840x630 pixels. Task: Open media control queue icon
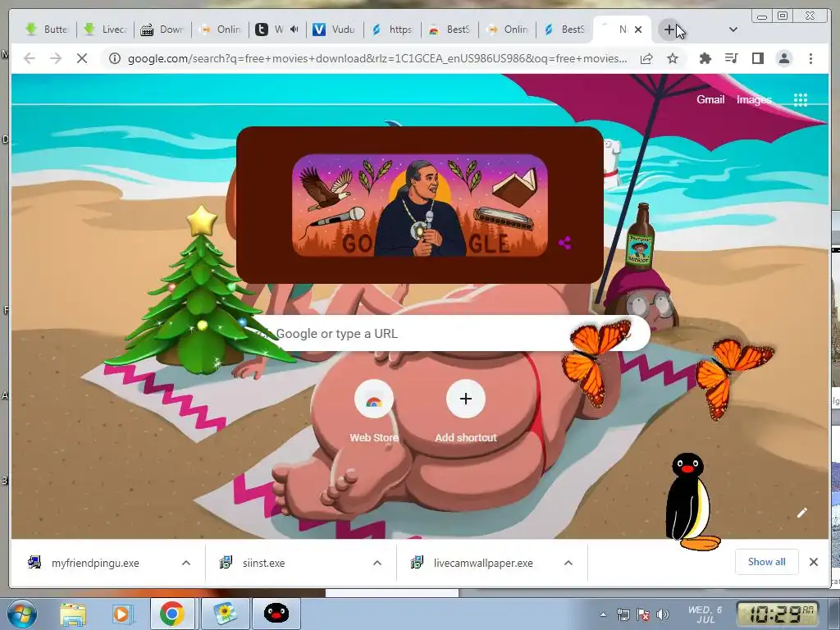tap(731, 58)
